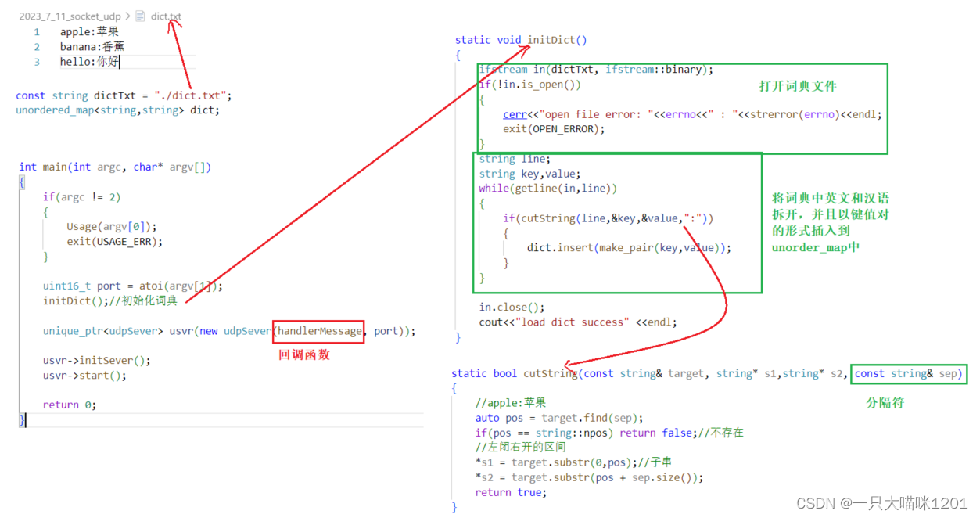Click the green 分隔符 annotation label
980x518 pixels.
coord(885,403)
